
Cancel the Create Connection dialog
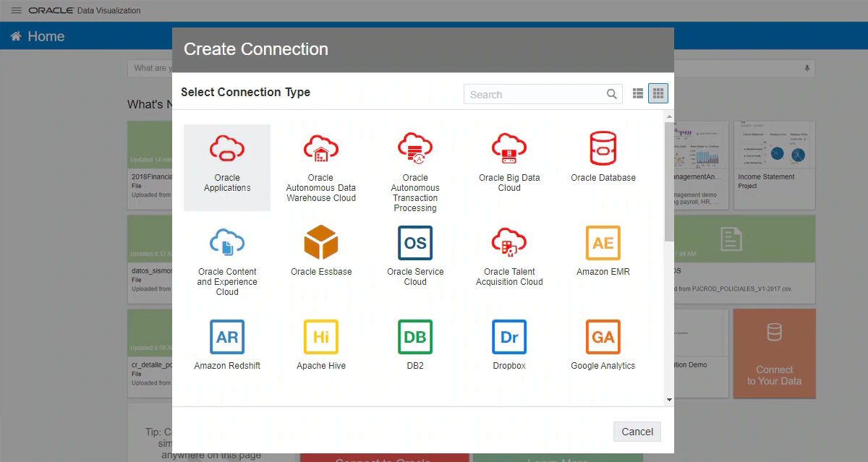coord(637,432)
